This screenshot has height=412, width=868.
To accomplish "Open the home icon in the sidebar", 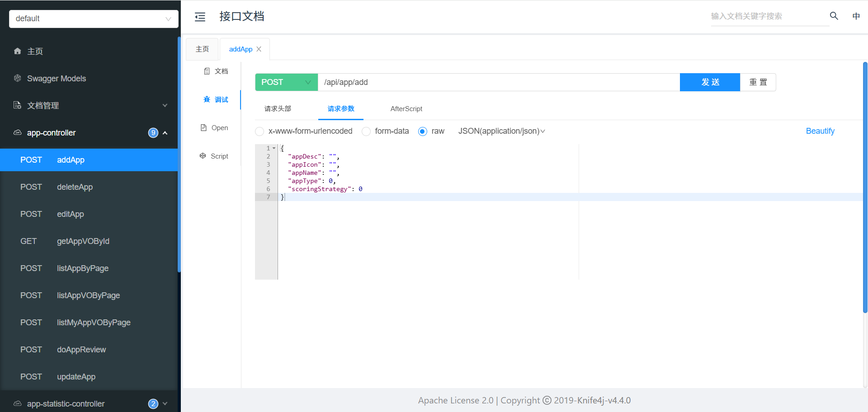I will point(18,51).
